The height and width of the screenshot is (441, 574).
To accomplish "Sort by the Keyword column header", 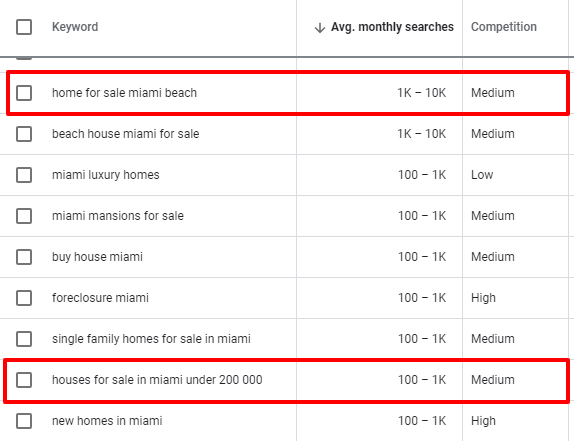I will [75, 27].
